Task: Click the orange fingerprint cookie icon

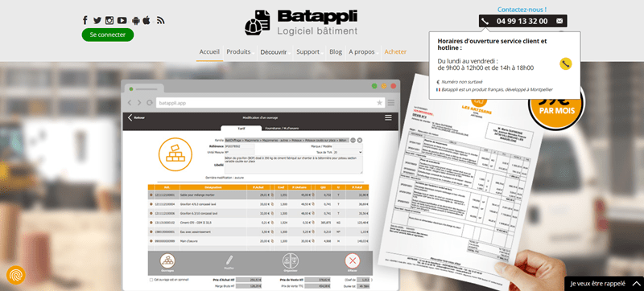Action: tap(16, 275)
